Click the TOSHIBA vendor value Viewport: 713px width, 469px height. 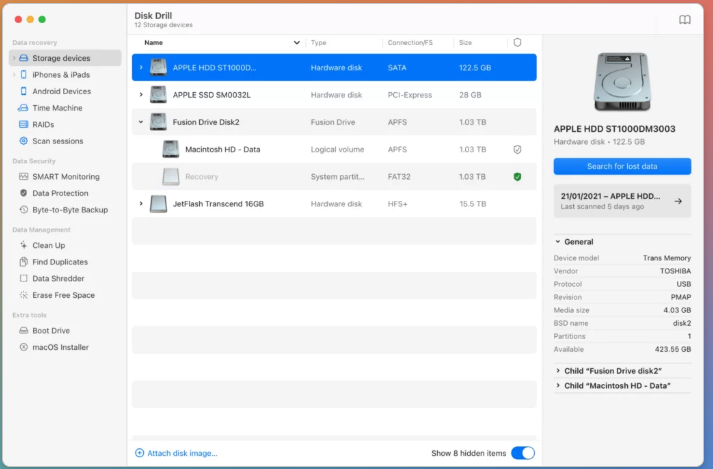pos(675,271)
